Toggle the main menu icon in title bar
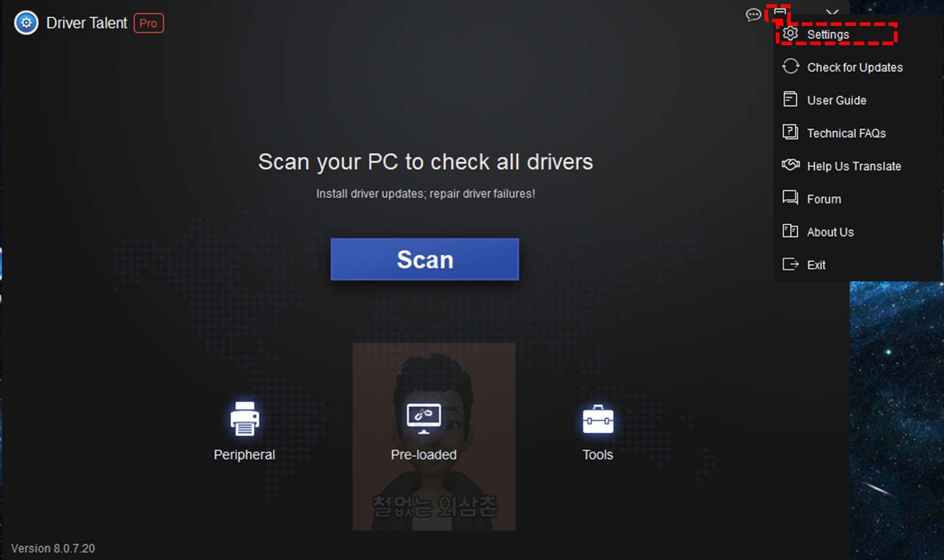944x560 pixels. [780, 12]
